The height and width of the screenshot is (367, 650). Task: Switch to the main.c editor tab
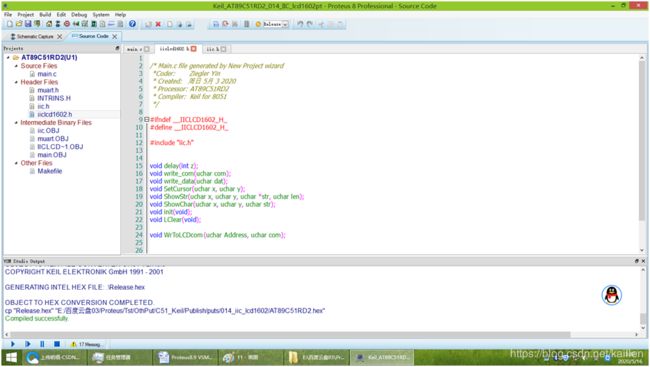[134, 49]
